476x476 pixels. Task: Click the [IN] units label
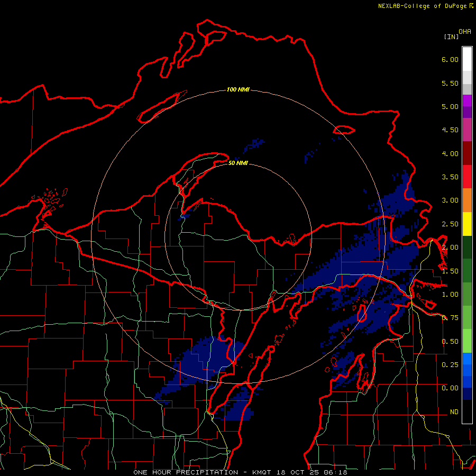click(x=451, y=36)
